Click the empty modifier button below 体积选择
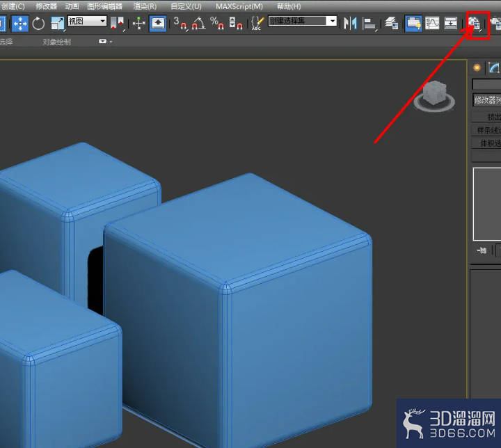Image resolution: width=501 pixels, height=448 pixels. [x=486, y=157]
